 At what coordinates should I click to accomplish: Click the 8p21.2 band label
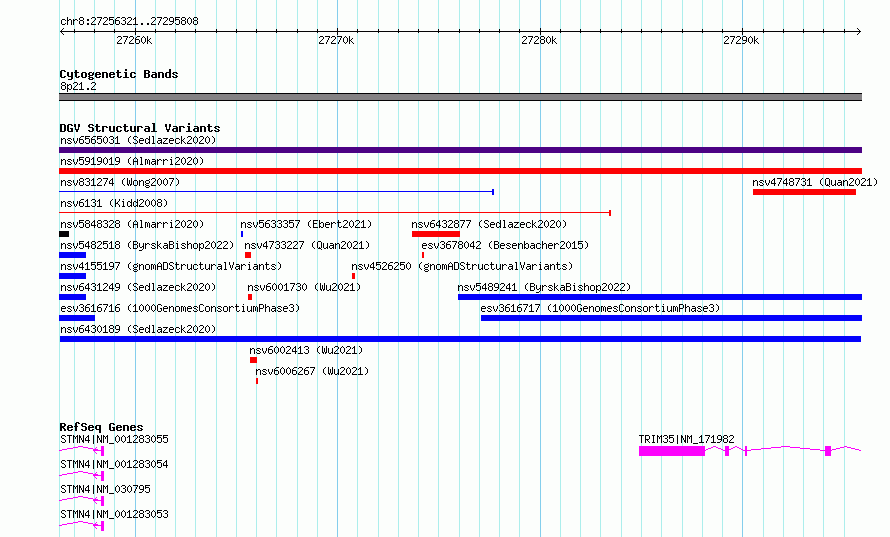(78, 86)
